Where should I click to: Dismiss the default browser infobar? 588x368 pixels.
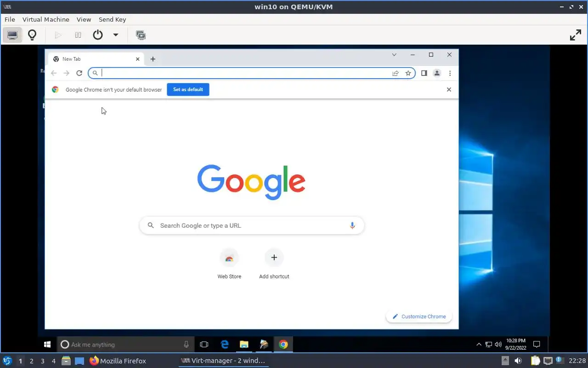click(449, 90)
